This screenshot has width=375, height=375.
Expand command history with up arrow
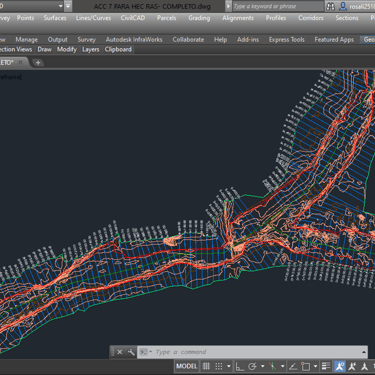364,352
